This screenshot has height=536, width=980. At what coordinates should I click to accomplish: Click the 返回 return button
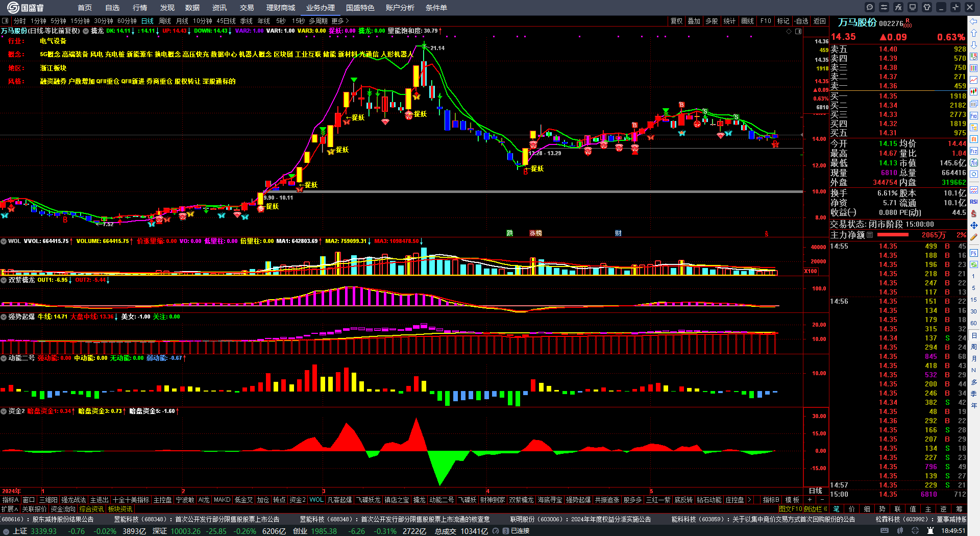click(820, 21)
